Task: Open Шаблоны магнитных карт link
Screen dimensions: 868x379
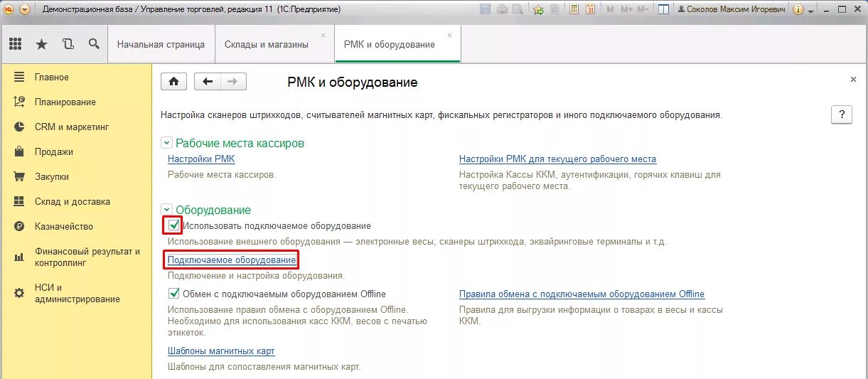Action: pyautogui.click(x=221, y=351)
